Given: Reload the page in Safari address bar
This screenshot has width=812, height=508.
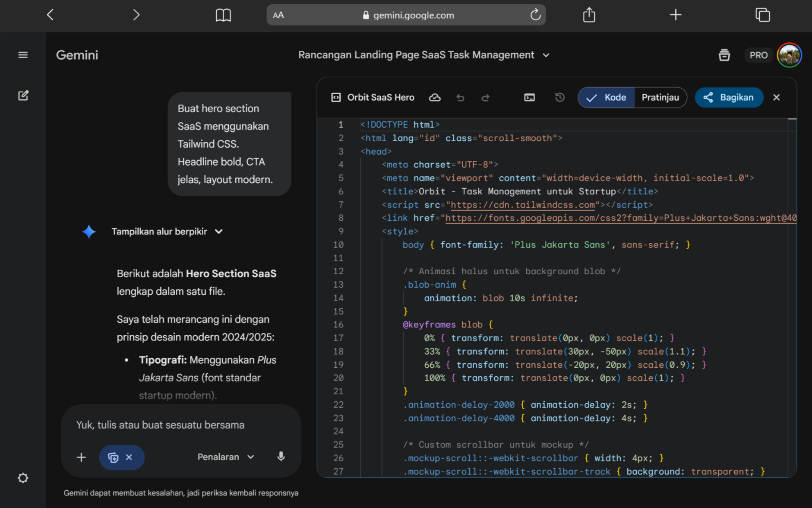Looking at the screenshot, I should 535,15.
